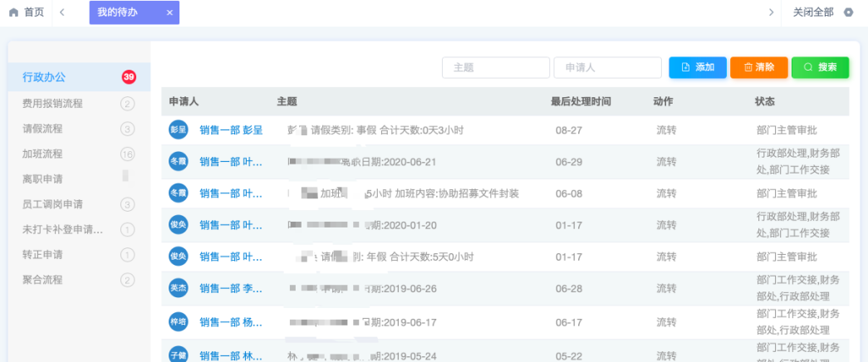Open 加班流程 in the sidebar
The image size is (868, 362).
click(x=42, y=154)
